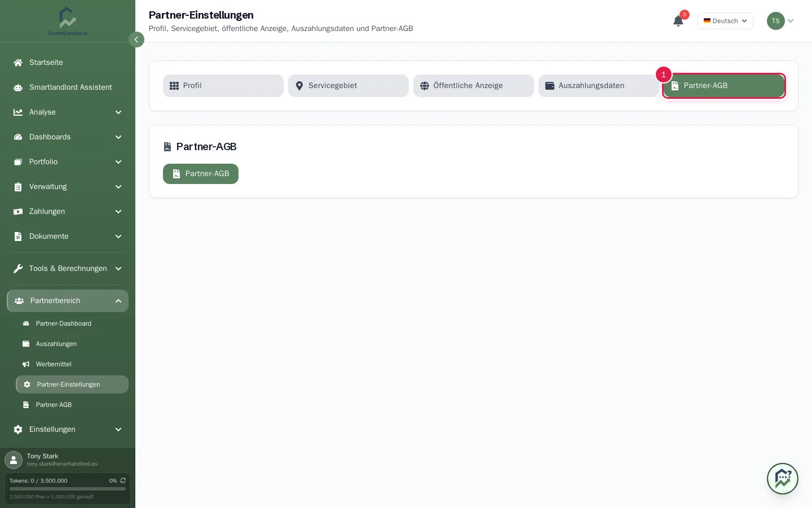Click the Werbemittel megaphone icon
The height and width of the screenshot is (508, 812).
click(26, 364)
